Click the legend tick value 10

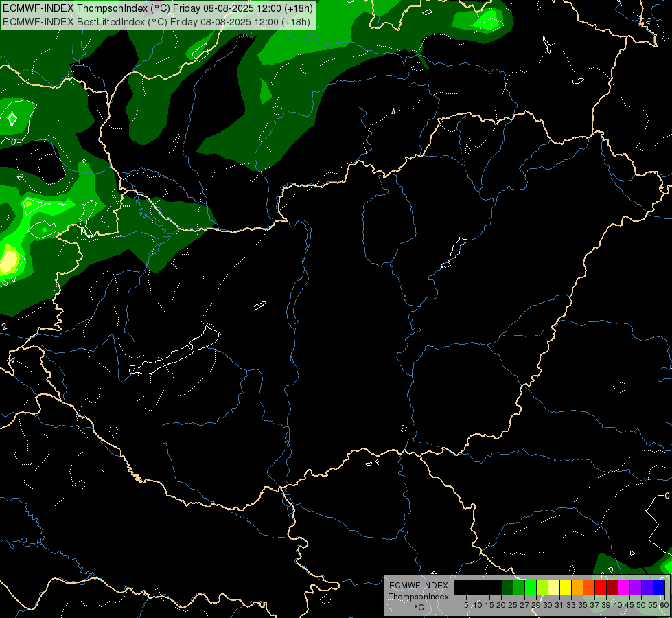478,605
